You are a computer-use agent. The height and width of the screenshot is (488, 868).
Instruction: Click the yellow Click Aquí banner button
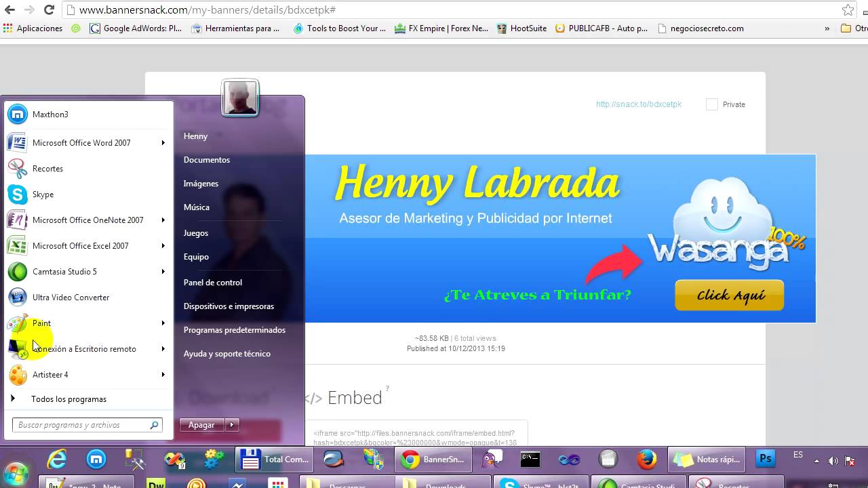point(730,296)
